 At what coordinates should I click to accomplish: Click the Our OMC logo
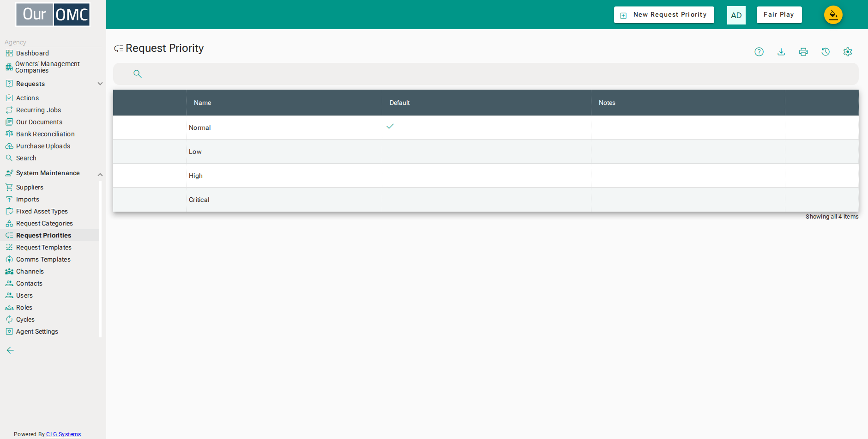pyautogui.click(x=53, y=14)
